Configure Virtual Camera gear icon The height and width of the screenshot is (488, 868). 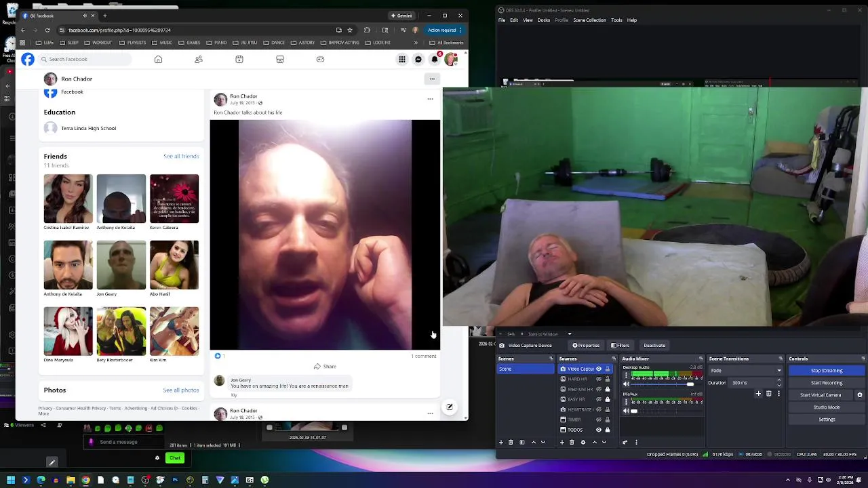click(x=860, y=395)
